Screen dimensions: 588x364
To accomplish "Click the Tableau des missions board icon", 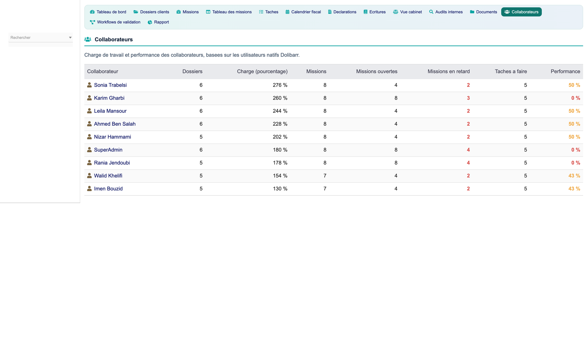I will (x=208, y=12).
